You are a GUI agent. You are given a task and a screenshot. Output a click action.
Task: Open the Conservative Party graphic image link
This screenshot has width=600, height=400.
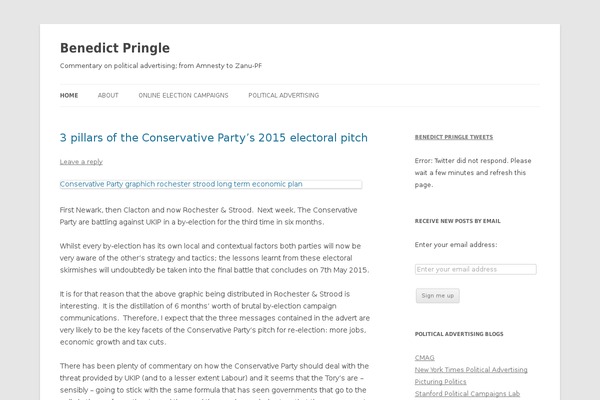point(181,184)
